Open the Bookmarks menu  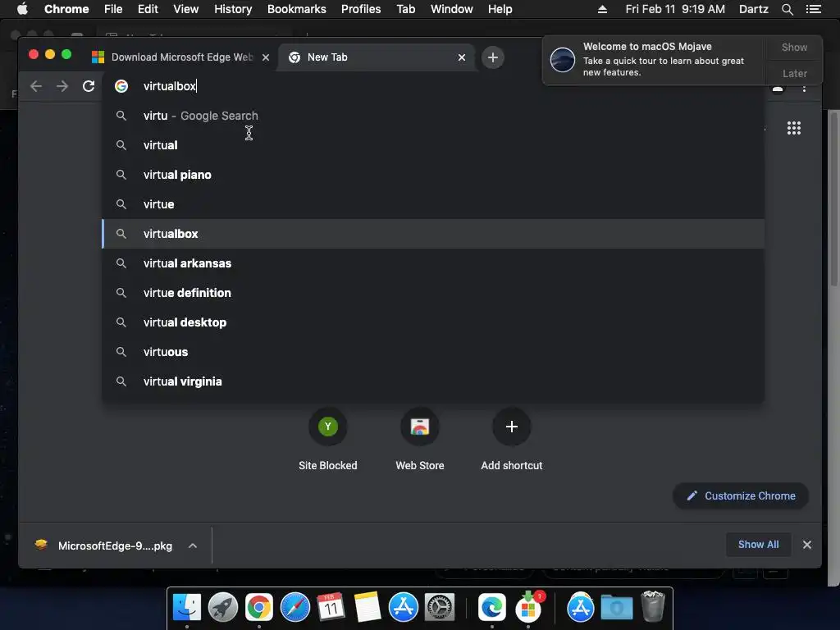297,9
